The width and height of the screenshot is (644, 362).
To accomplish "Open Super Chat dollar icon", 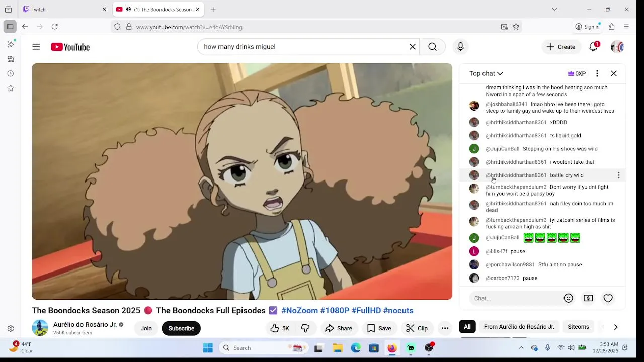I will pos(588,298).
